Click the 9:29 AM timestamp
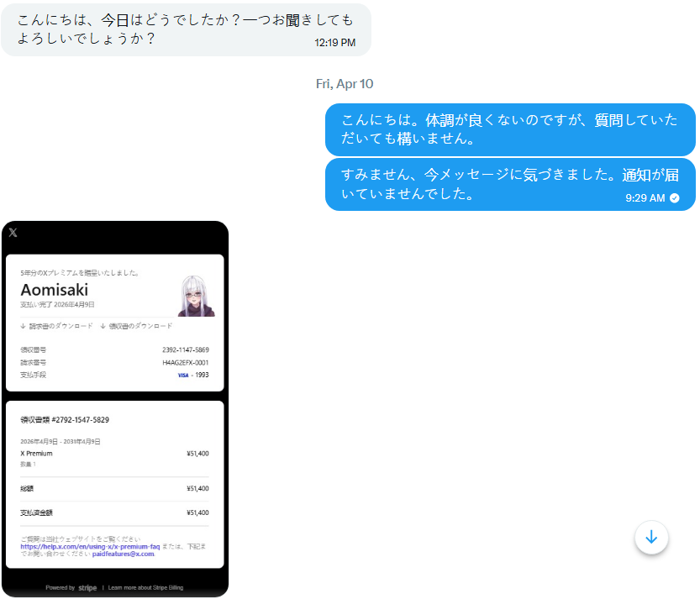Screen dimensions: 700x599 (x=645, y=198)
